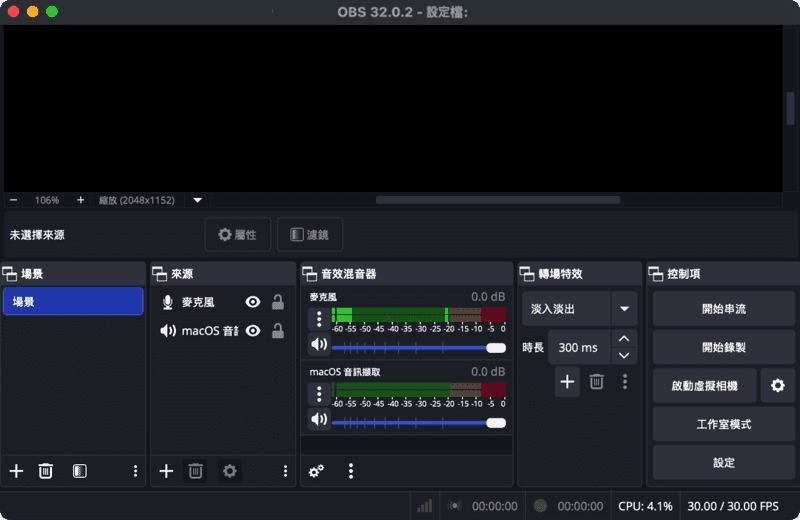Open advanced audio properties gears icon
The width and height of the screenshot is (800, 520).
(316, 471)
